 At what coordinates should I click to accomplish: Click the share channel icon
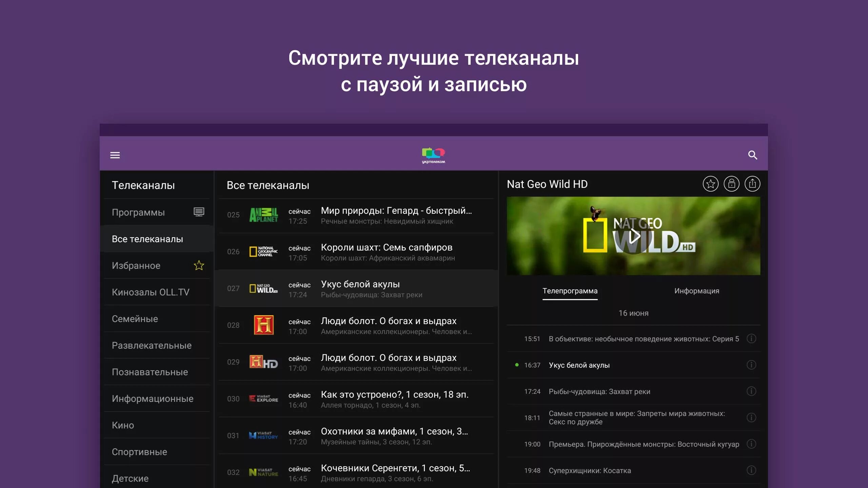coord(752,184)
